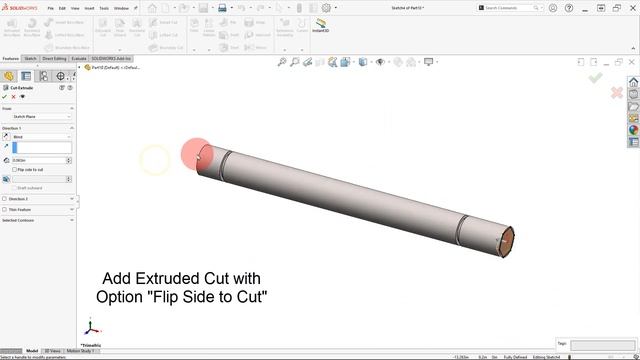Expand the Thin Feature section
640x360 pixels.
[72, 209]
